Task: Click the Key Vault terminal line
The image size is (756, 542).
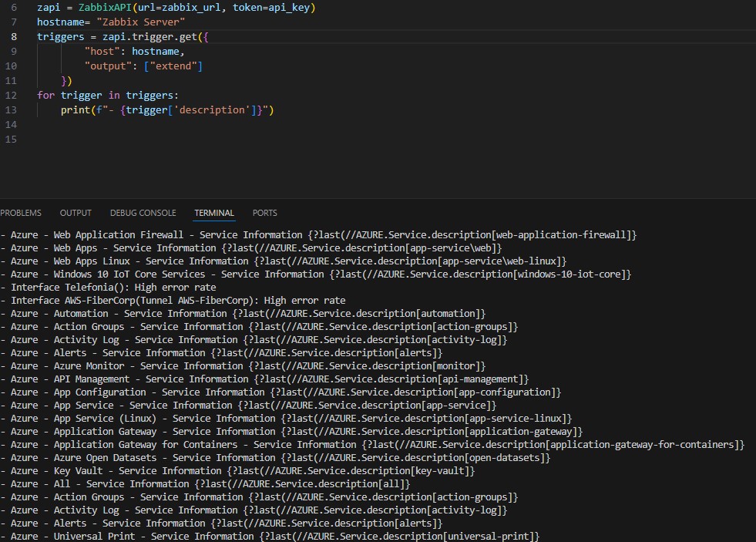Action: click(x=237, y=470)
